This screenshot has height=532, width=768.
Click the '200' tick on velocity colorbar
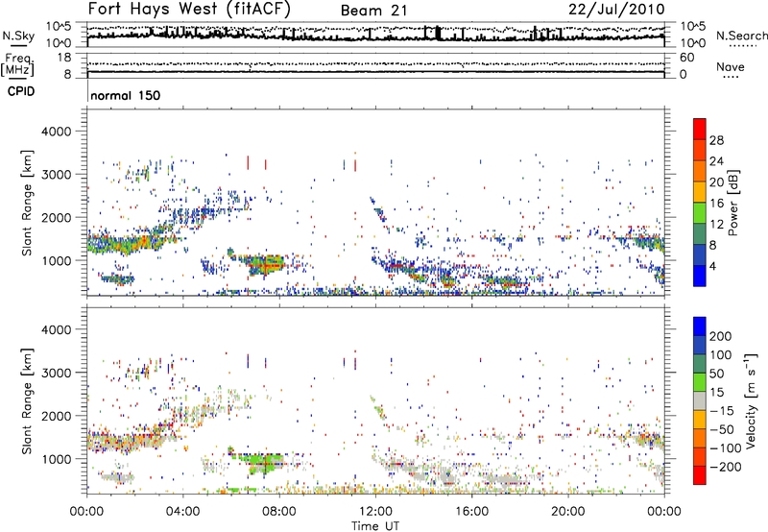click(x=721, y=336)
